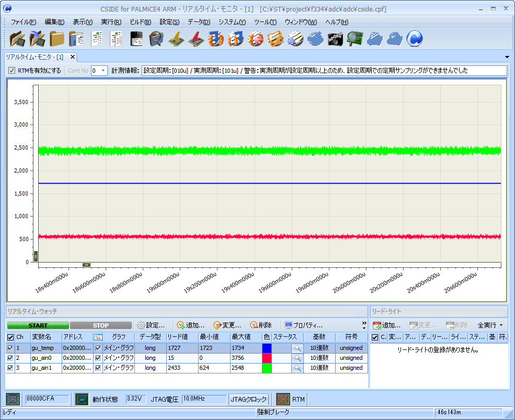Click the double document pages toolbar icon
Image resolution: width=515 pixels, height=420 pixels.
[x=117, y=39]
